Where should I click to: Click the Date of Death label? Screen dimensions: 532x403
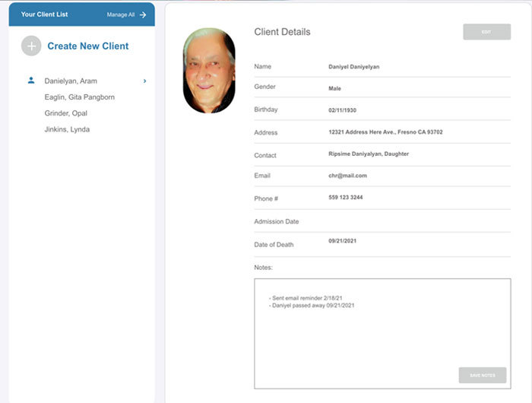point(274,244)
